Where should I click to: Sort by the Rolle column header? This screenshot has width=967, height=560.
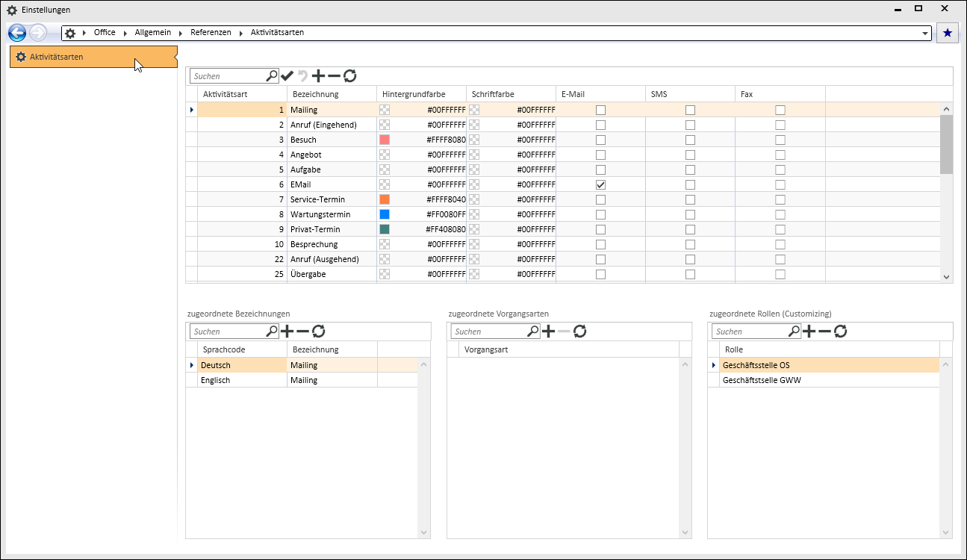click(x=830, y=349)
